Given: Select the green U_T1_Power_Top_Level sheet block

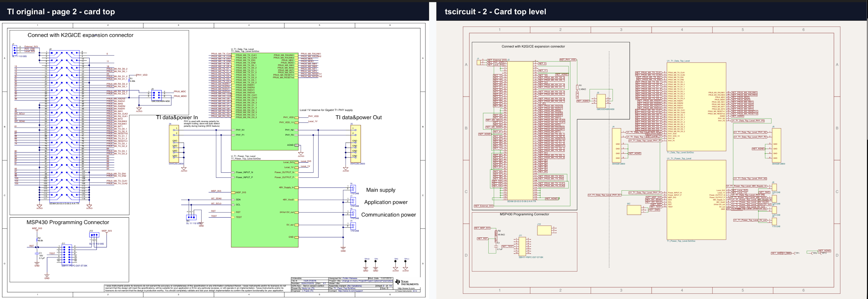Looking at the screenshot, I should pos(265,204).
